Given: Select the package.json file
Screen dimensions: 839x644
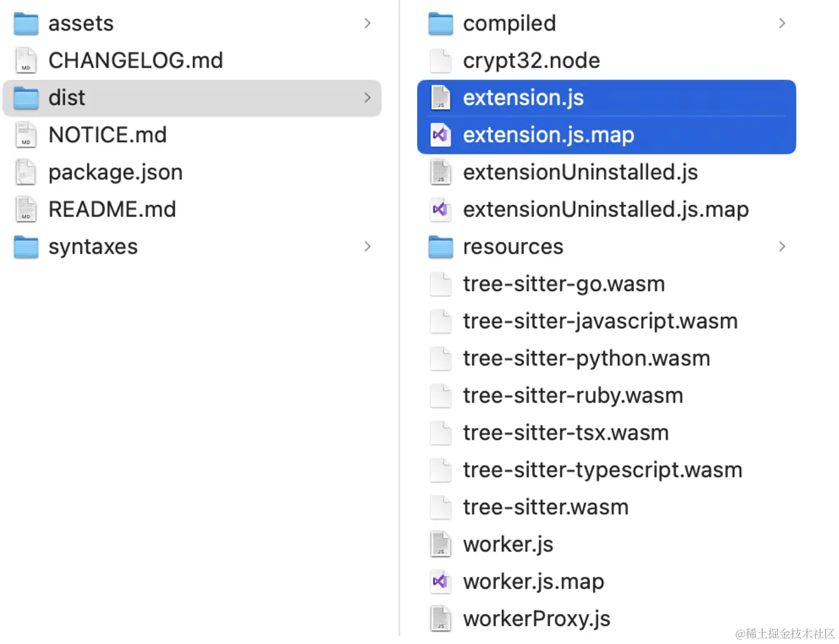Looking at the screenshot, I should point(115,172).
